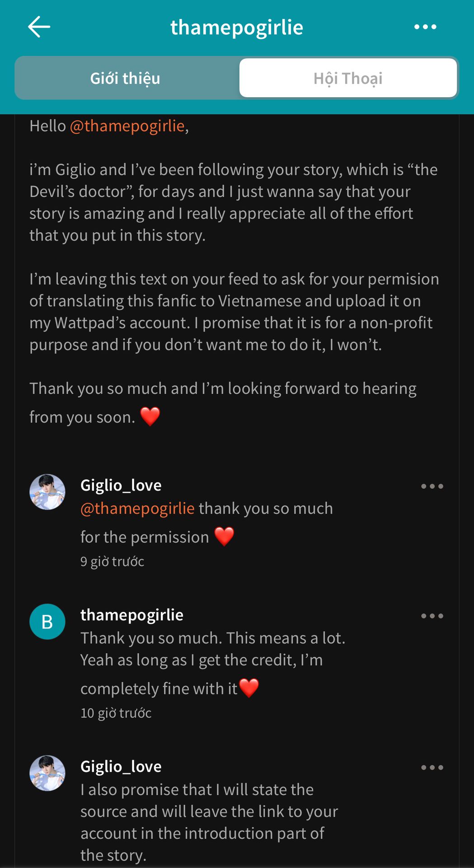Open the profile options menu in header
Viewport: 474px width, 868px height.
[x=425, y=27]
